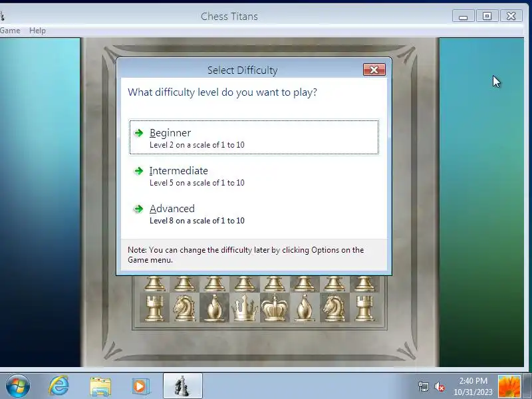The width and height of the screenshot is (532, 399).
Task: Click 'Level 8 on a scale of 1 to 10' text
Action: pyautogui.click(x=197, y=221)
